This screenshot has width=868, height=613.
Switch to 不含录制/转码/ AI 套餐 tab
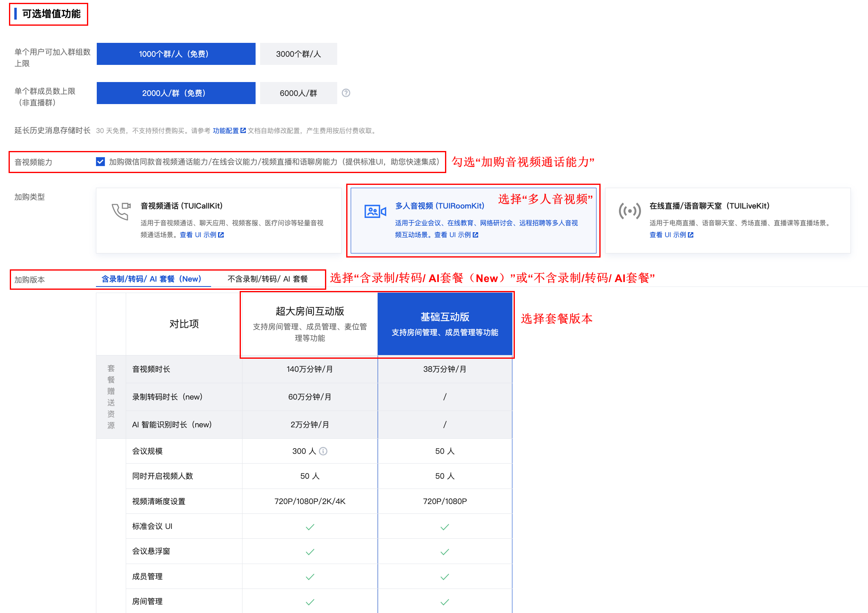[268, 279]
